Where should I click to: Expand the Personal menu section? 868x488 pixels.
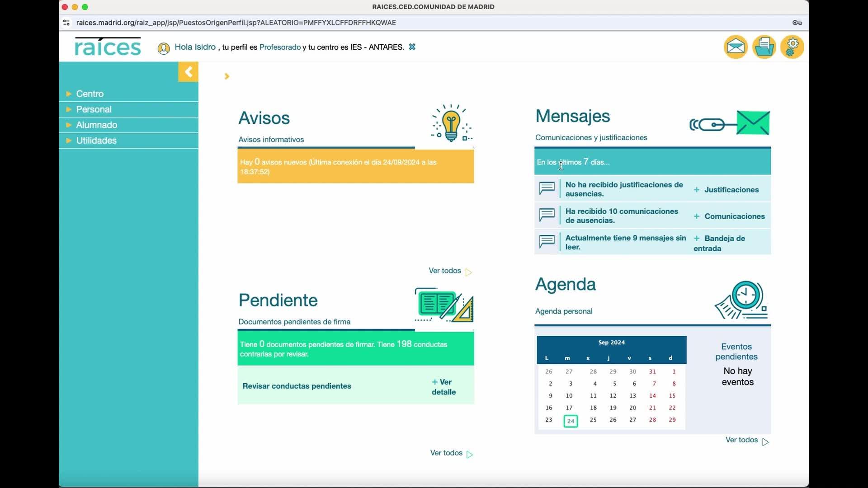[94, 109]
